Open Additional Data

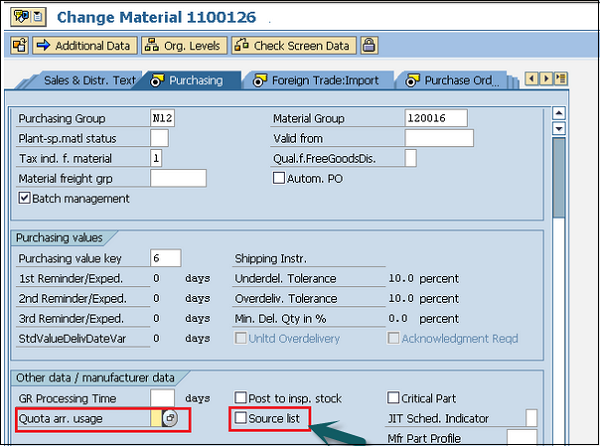tap(85, 46)
